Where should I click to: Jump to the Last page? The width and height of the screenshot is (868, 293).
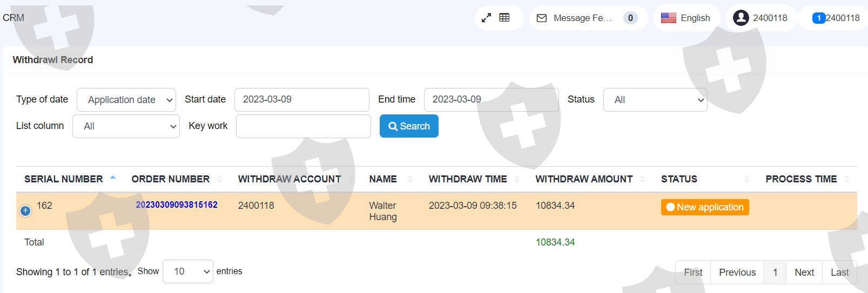(839, 272)
